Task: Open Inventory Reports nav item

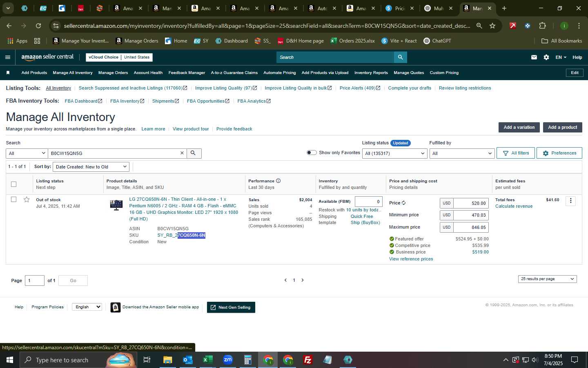Action: click(371, 73)
